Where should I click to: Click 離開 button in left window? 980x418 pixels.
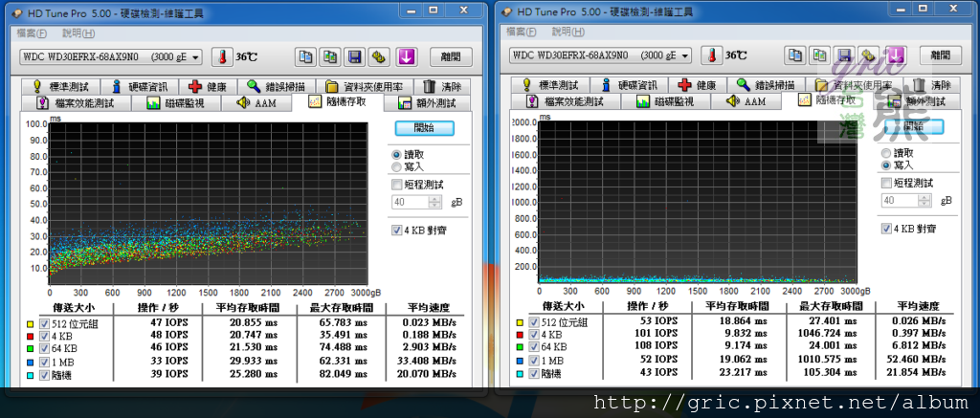(x=450, y=56)
